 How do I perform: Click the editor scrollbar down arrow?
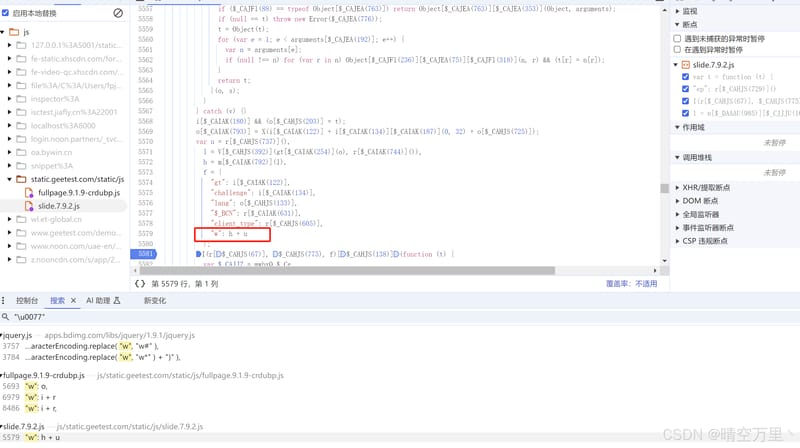click(664, 260)
